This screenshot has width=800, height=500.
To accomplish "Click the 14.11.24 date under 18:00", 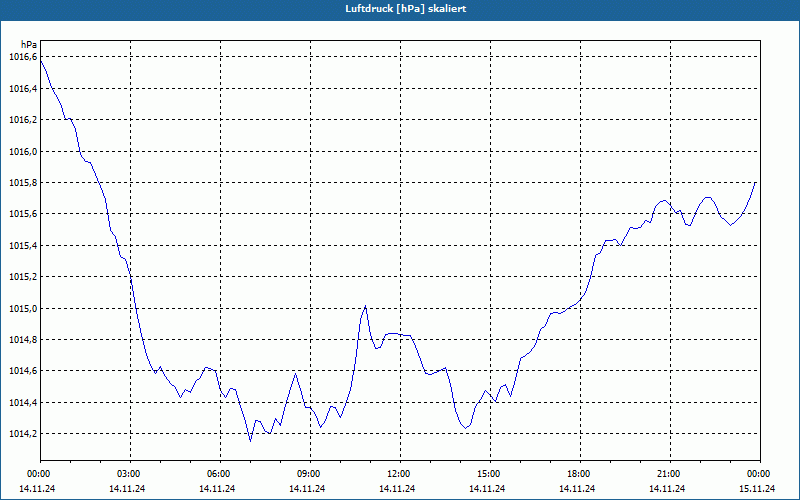I will click(x=577, y=488).
